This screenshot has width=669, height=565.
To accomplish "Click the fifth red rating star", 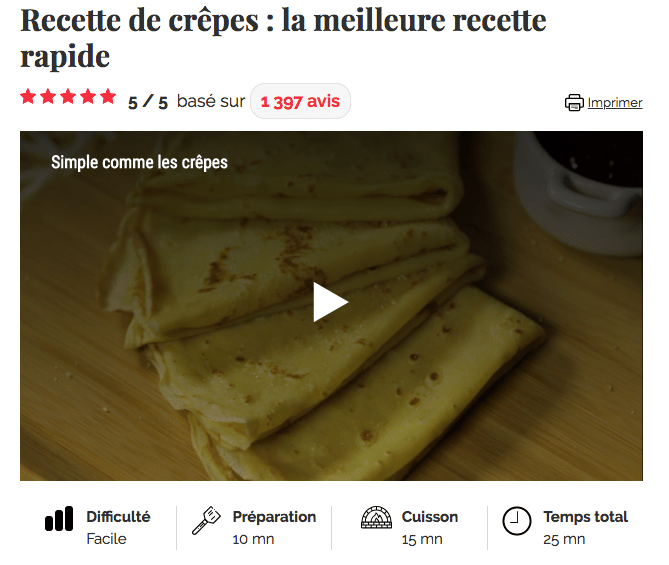I will pos(108,96).
